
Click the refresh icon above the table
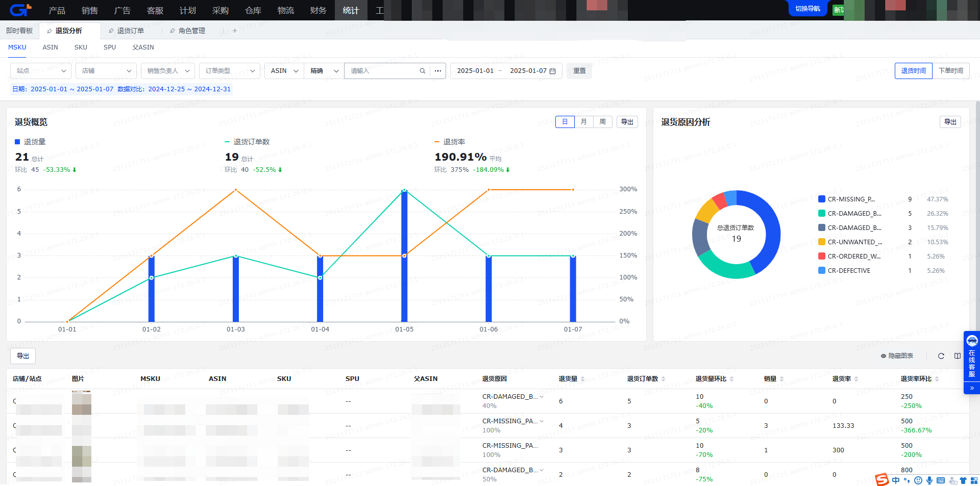point(941,356)
